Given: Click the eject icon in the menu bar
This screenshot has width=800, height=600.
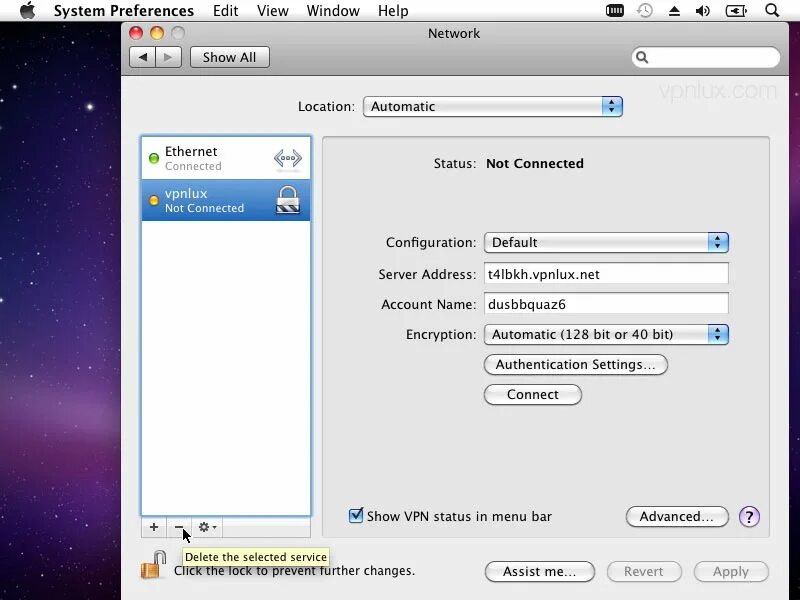Looking at the screenshot, I should coord(674,11).
